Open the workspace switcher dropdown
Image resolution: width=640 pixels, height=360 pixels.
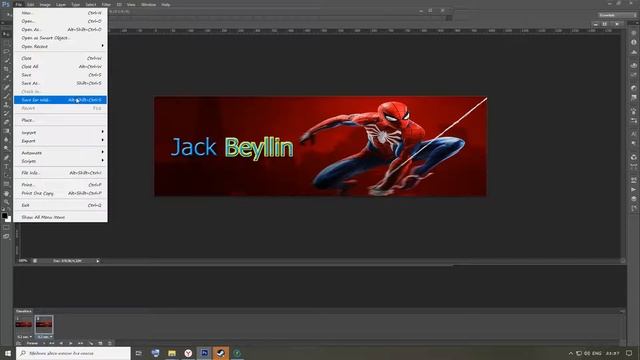click(617, 15)
